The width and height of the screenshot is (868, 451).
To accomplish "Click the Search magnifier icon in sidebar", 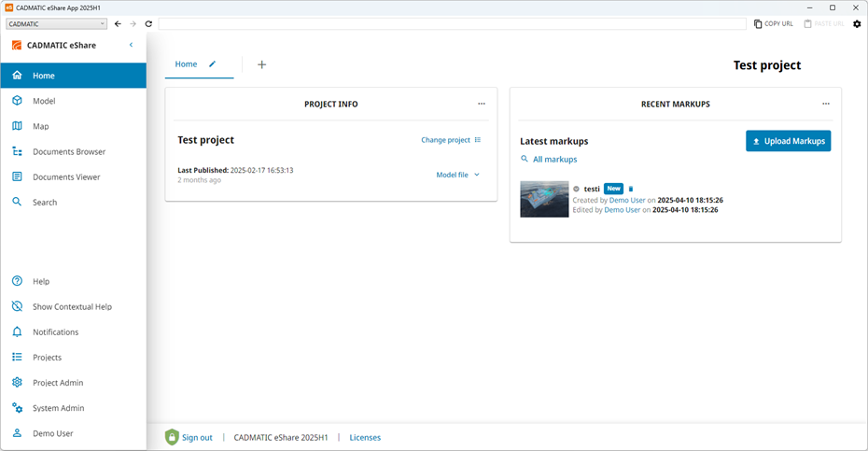I will [17, 202].
